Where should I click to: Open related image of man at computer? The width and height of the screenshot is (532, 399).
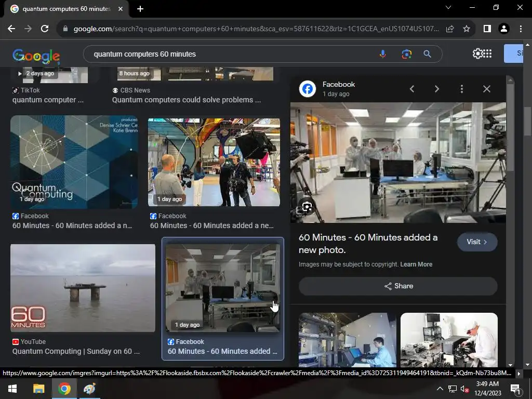[347, 340]
